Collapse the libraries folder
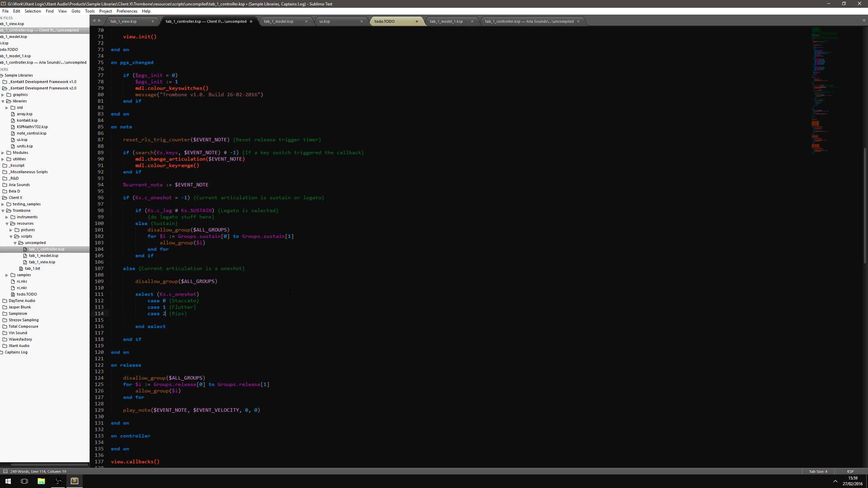The image size is (868, 488). (x=3, y=101)
